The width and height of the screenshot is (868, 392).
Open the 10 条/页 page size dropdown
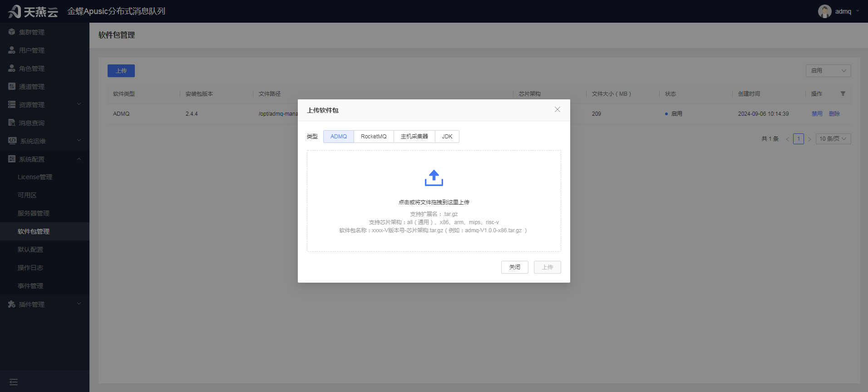(833, 139)
